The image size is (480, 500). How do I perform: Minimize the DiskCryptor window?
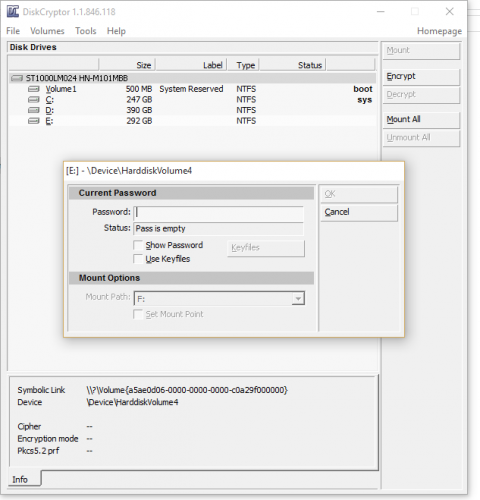[381, 12]
